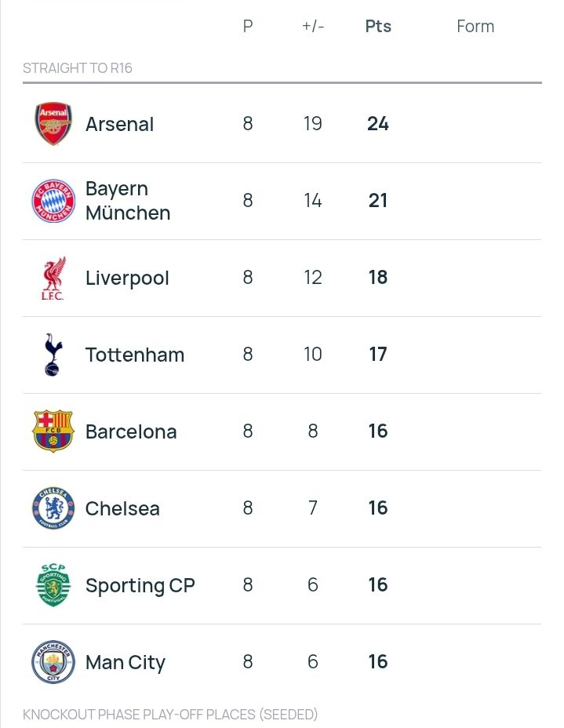Select the Barcelona team name
The width and height of the screenshot is (564, 728).
(x=131, y=431)
